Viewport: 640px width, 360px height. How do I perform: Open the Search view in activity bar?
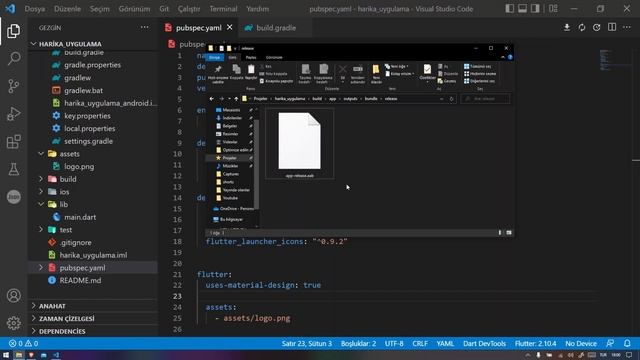click(x=13, y=58)
